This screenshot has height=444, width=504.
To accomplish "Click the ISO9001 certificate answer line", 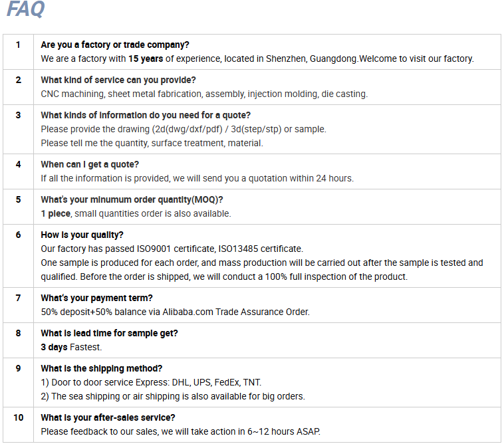I will click(x=172, y=249).
